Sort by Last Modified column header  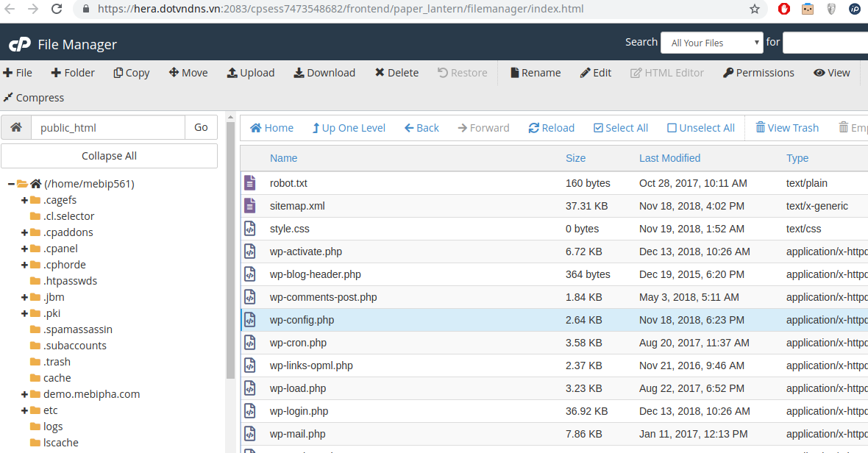tap(670, 158)
